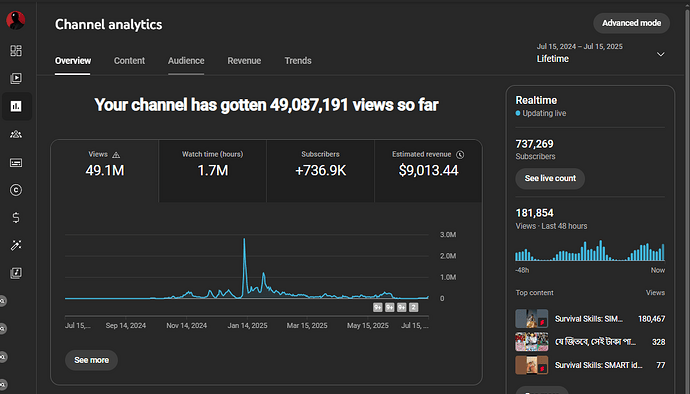Open the Content videos sidebar icon
690x394 pixels.
click(16, 78)
